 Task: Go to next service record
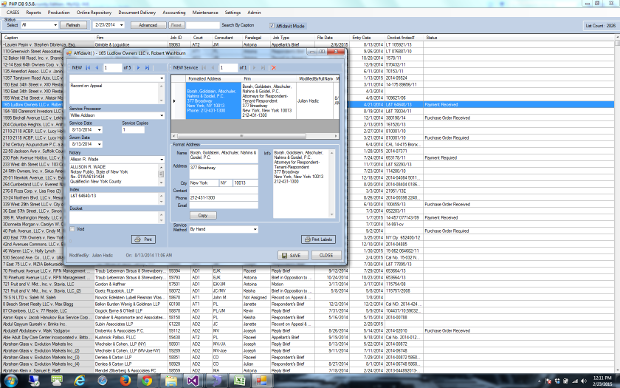point(254,68)
